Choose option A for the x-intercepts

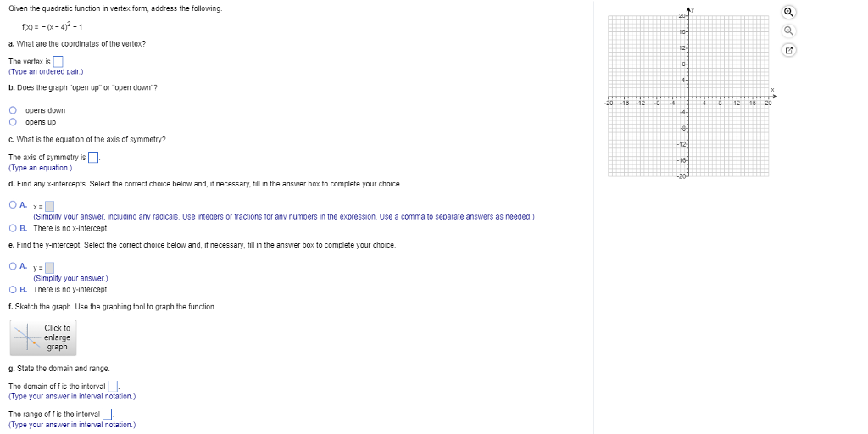coord(13,205)
